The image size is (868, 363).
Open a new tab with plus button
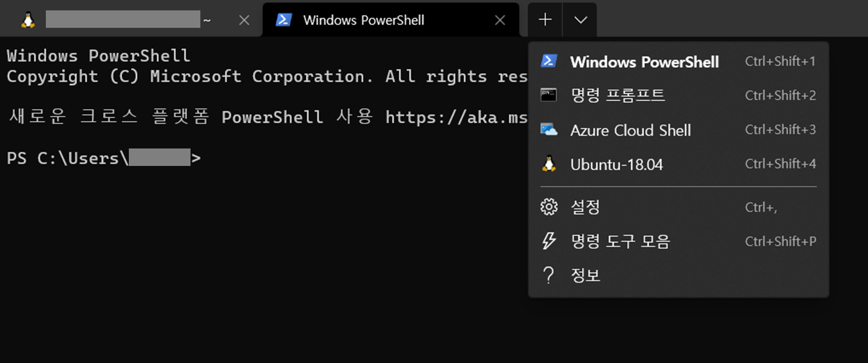545,20
